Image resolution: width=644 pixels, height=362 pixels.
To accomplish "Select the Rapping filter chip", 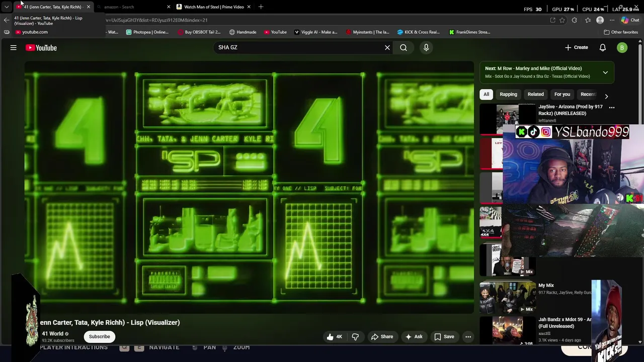I will click(508, 95).
